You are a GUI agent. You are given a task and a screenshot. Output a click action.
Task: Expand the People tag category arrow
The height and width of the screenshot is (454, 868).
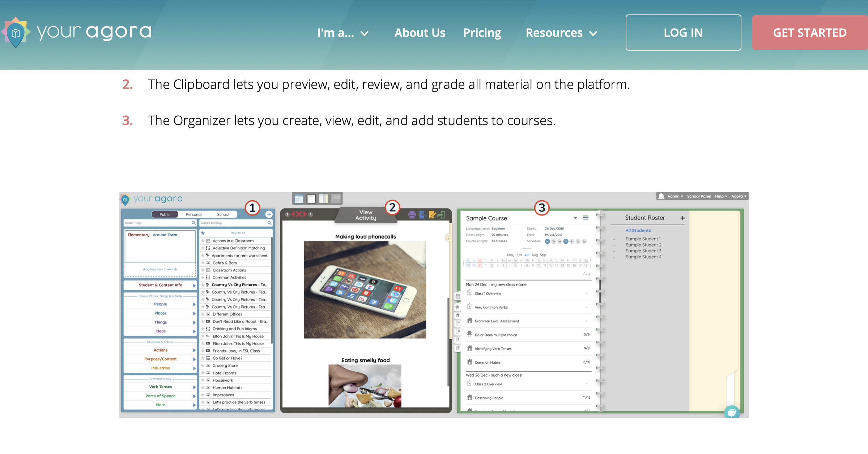(194, 304)
